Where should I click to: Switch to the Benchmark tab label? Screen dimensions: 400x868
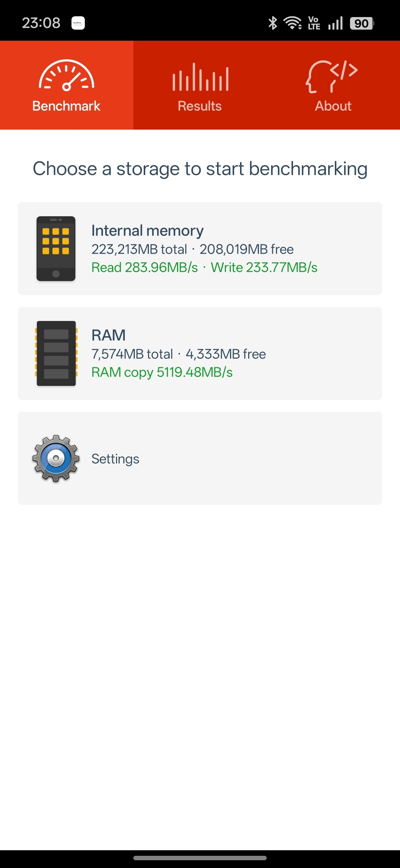click(x=66, y=106)
